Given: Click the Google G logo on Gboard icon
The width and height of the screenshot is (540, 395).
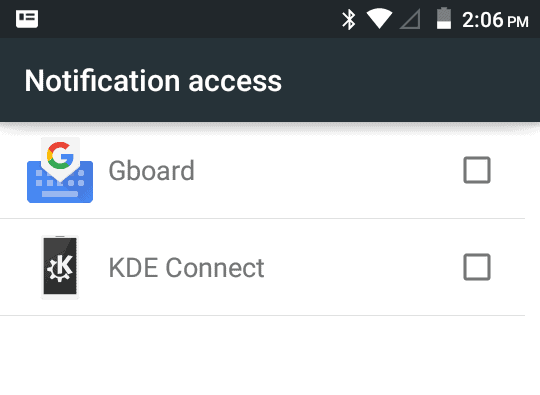Looking at the screenshot, I should pyautogui.click(x=60, y=155).
